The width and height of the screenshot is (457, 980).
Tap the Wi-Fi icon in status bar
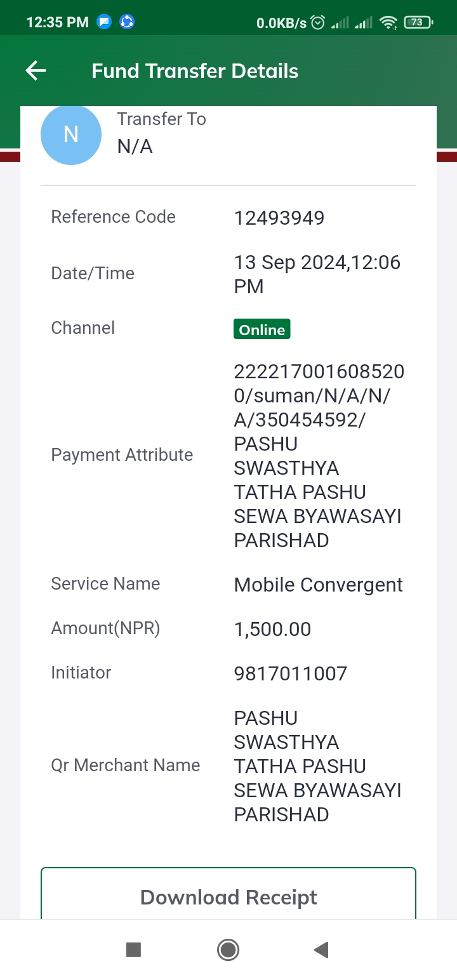[x=388, y=22]
